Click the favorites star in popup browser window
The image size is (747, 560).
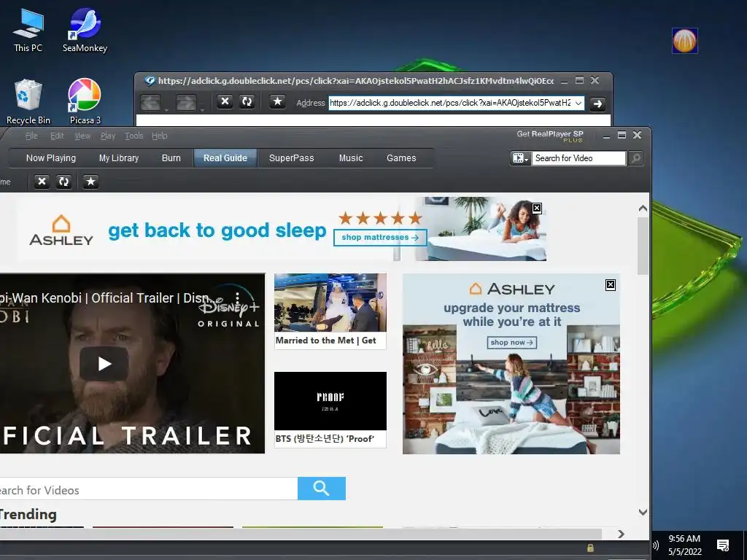(x=277, y=101)
